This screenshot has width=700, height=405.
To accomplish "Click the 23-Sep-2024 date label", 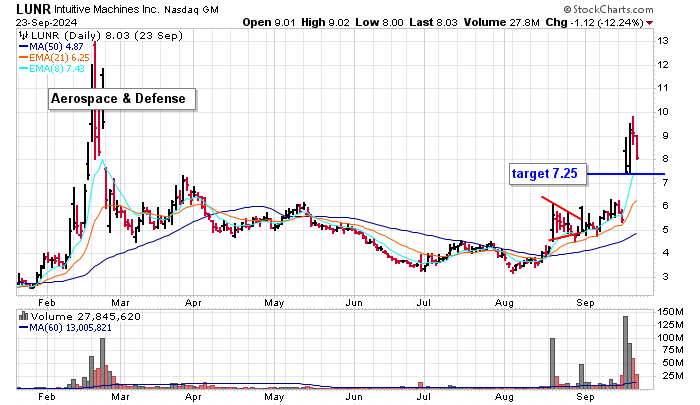I will click(x=46, y=22).
